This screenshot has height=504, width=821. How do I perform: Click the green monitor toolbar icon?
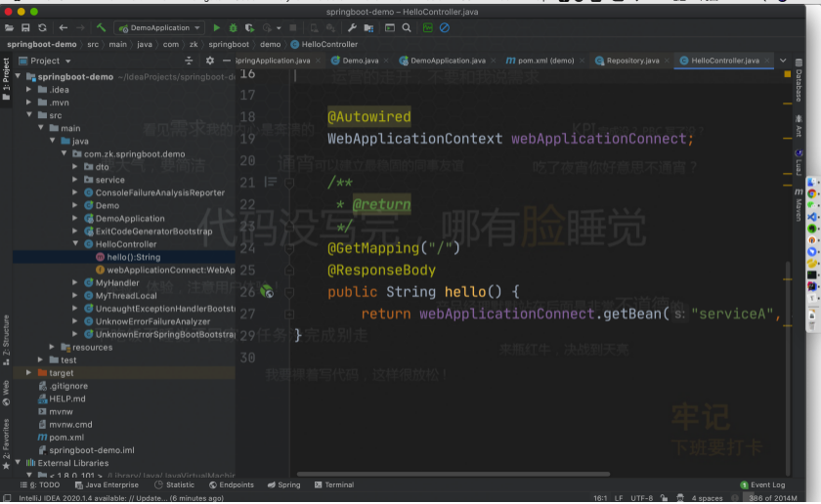[428, 27]
